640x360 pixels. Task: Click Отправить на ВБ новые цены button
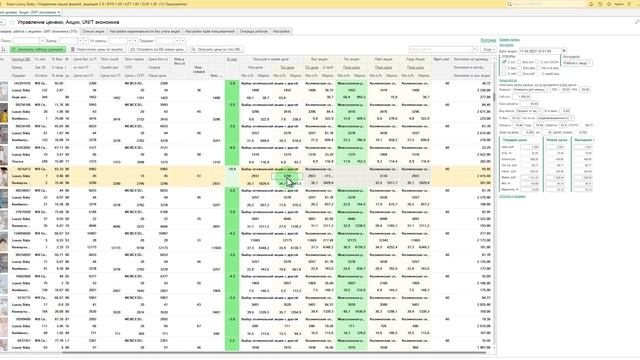coord(157,49)
